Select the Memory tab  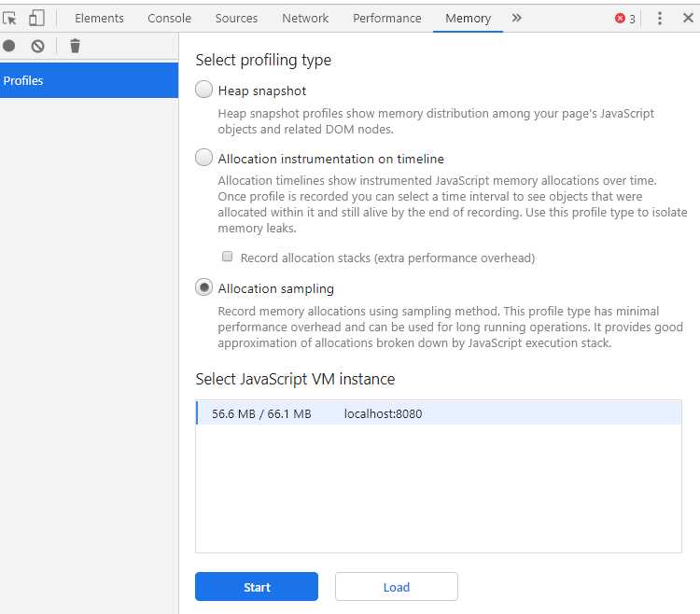(468, 18)
